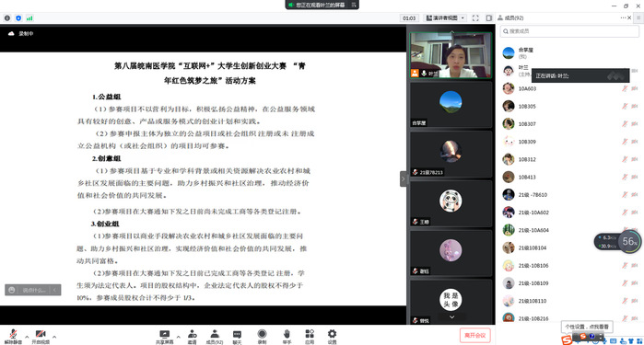Expand microphone options arrow beside 解除静音

tap(27, 337)
